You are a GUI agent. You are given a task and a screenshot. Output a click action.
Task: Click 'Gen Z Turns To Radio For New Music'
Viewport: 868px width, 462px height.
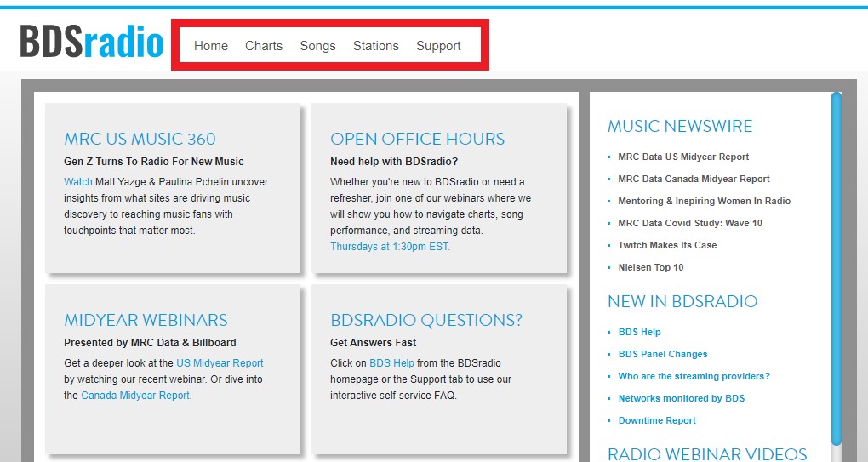click(154, 162)
